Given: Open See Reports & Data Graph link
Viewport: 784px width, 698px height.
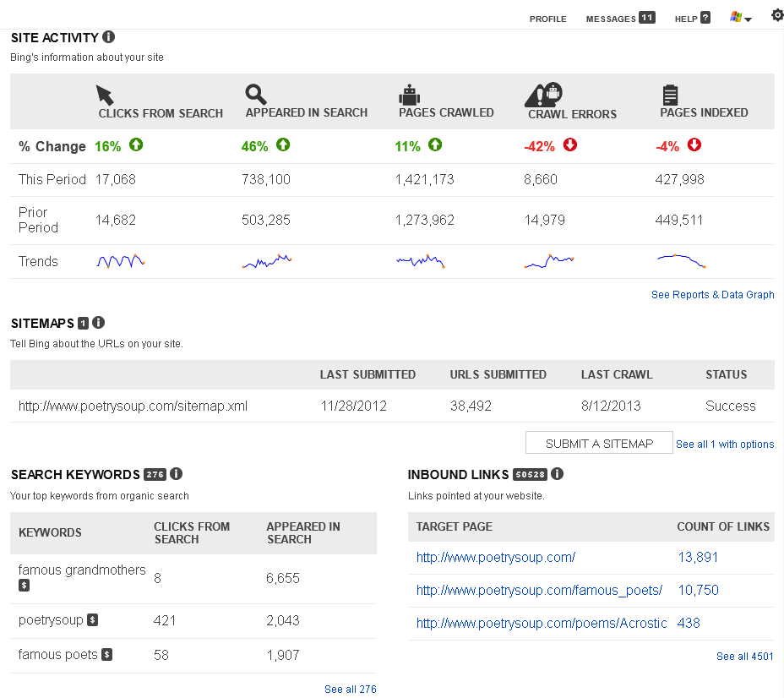Looking at the screenshot, I should [x=712, y=295].
